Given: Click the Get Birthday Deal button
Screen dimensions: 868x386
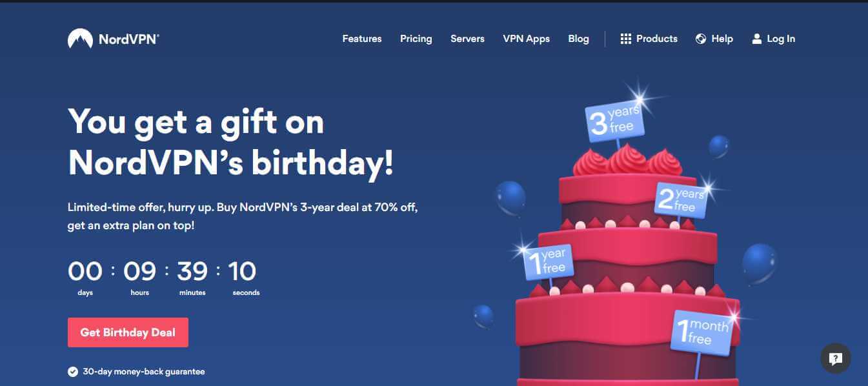Looking at the screenshot, I should click(128, 332).
